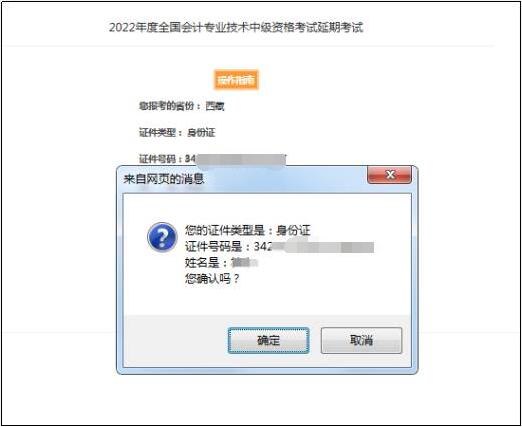Click the page's 身份证 value text
The image size is (522, 427).
[201, 133]
